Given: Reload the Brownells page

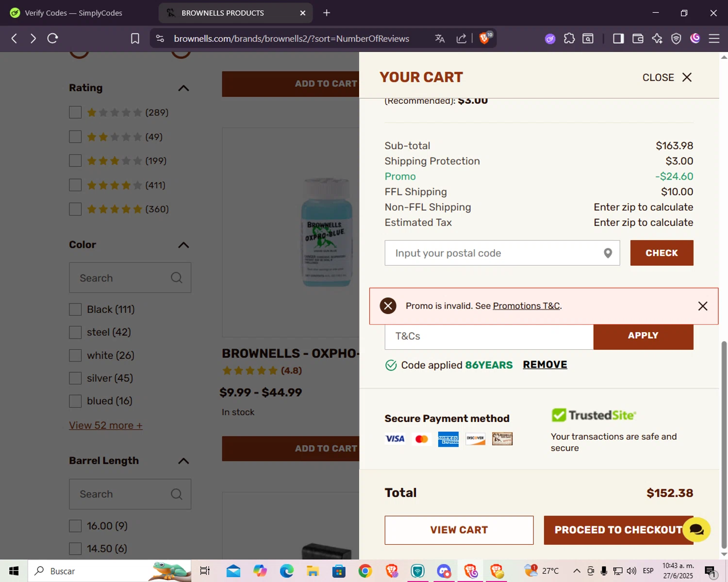Looking at the screenshot, I should [x=52, y=38].
